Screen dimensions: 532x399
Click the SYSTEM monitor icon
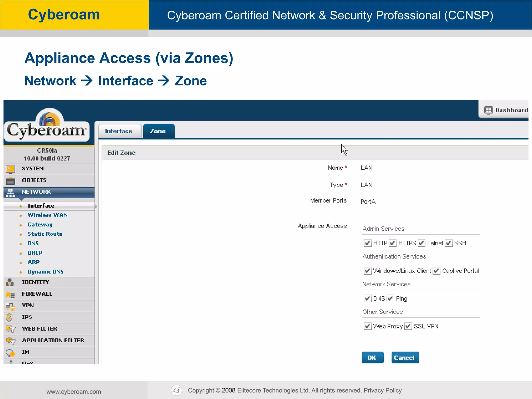pos(10,169)
